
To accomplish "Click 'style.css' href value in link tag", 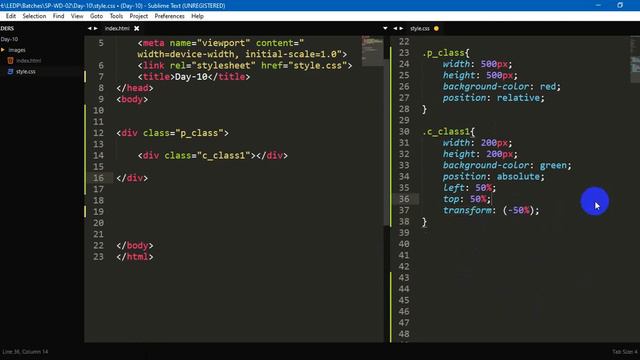I will (317, 65).
